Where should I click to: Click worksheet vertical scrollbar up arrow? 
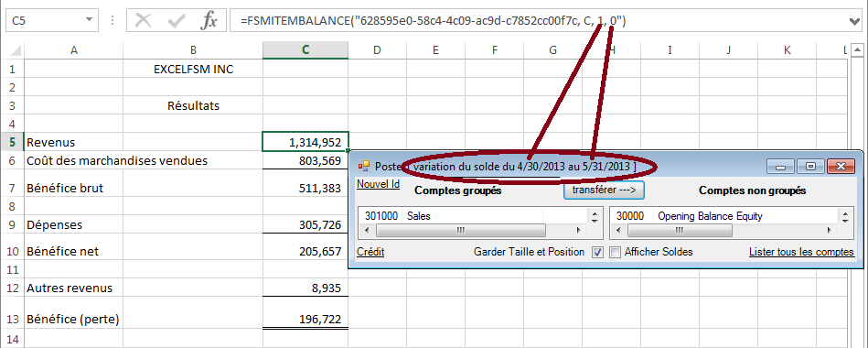pyautogui.click(x=858, y=51)
